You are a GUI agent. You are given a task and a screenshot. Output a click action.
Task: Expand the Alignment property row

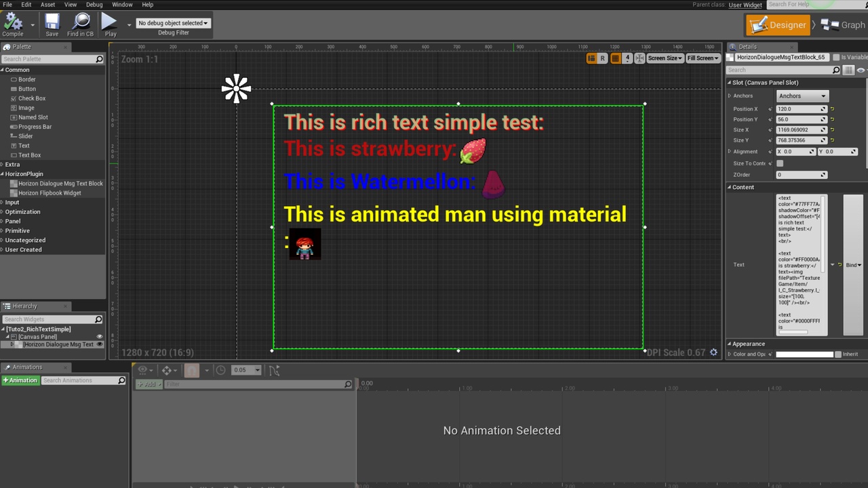pyautogui.click(x=730, y=152)
